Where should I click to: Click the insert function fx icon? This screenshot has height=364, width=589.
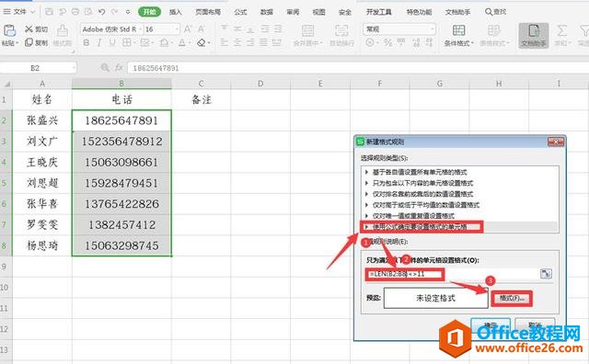point(119,67)
